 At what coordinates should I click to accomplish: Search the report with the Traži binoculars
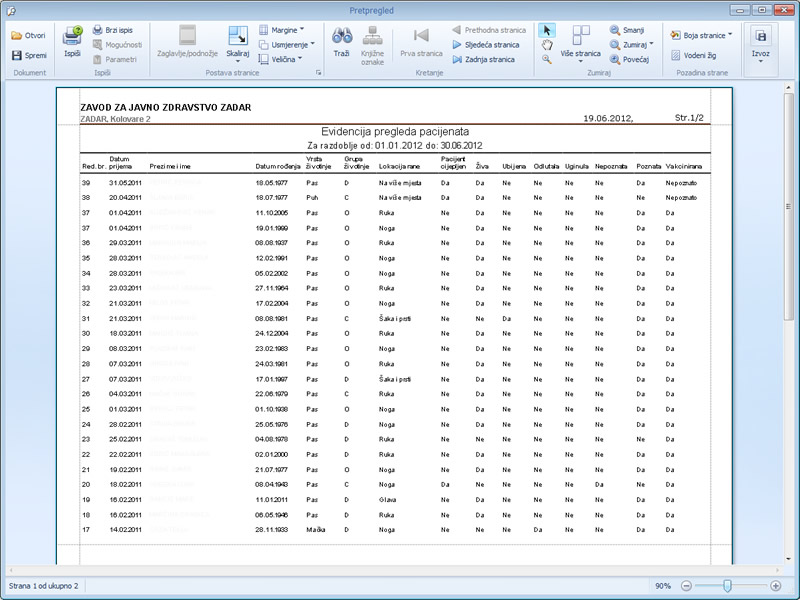coord(341,41)
